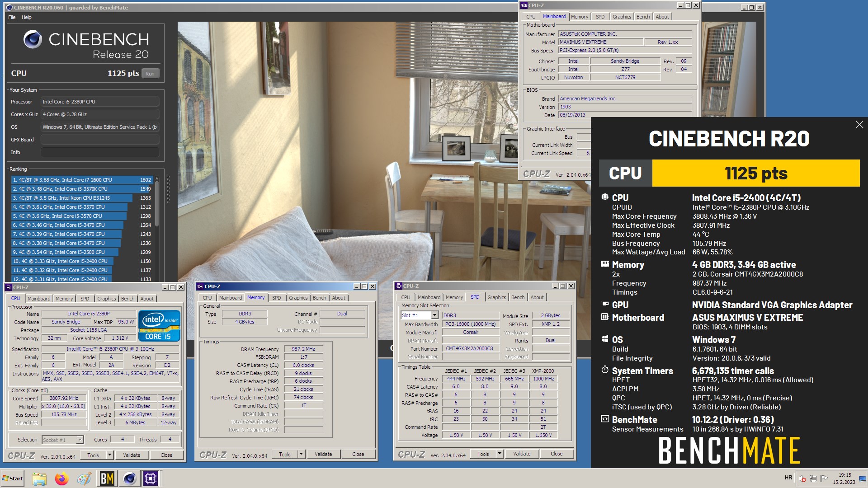Open the Action Center flag tray icon
Viewport: 868px width, 488px height.
tap(824, 479)
